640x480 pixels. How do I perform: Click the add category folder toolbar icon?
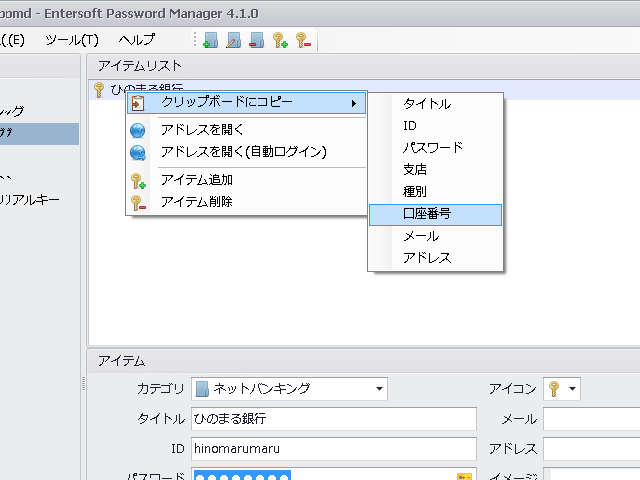pyautogui.click(x=211, y=40)
